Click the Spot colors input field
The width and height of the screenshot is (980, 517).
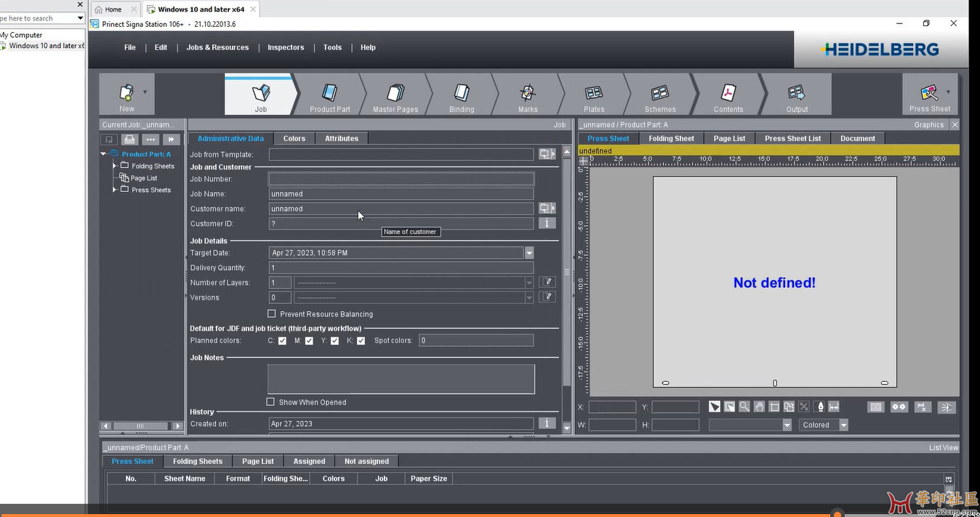coord(475,340)
